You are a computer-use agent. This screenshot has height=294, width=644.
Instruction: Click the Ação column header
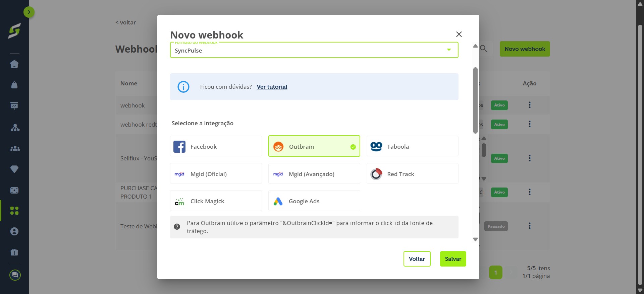point(530,83)
